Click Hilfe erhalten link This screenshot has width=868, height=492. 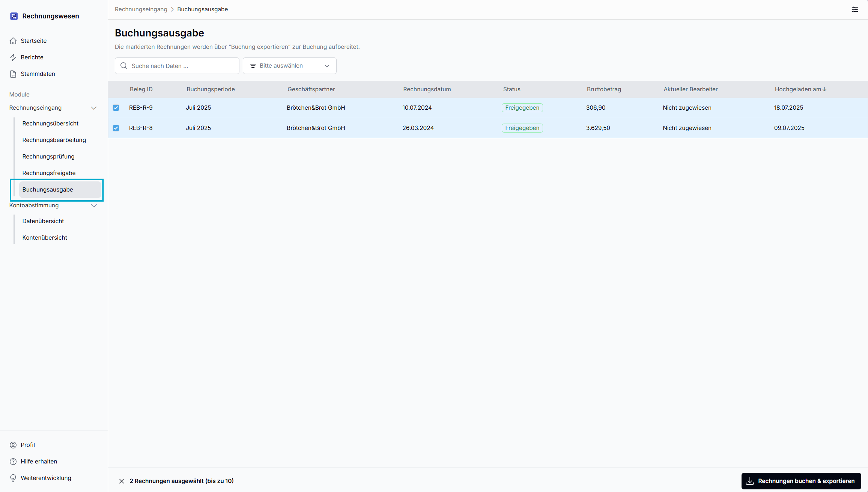pos(39,462)
